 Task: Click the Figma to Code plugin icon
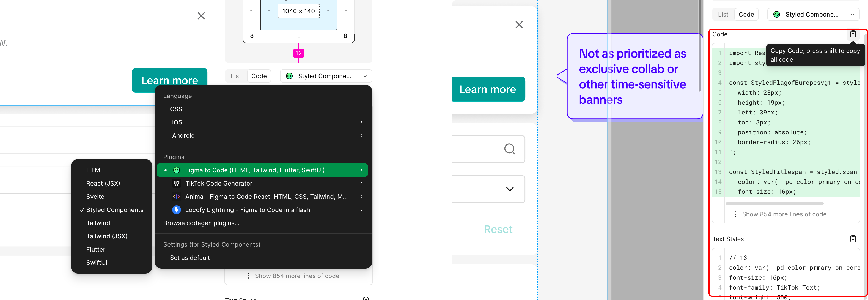pos(177,170)
